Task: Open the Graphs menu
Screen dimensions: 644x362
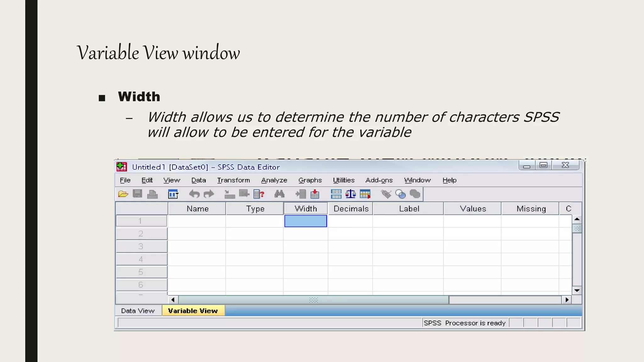Action: (x=310, y=180)
